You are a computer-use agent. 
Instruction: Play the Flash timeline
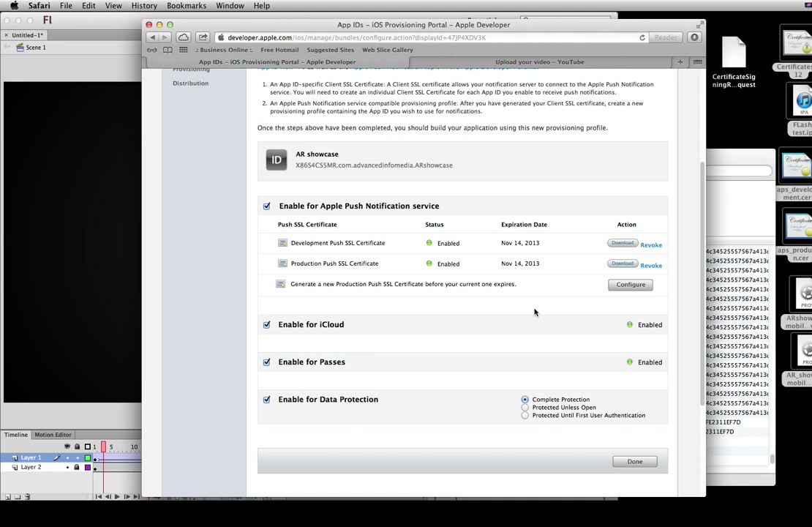pyautogui.click(x=117, y=496)
